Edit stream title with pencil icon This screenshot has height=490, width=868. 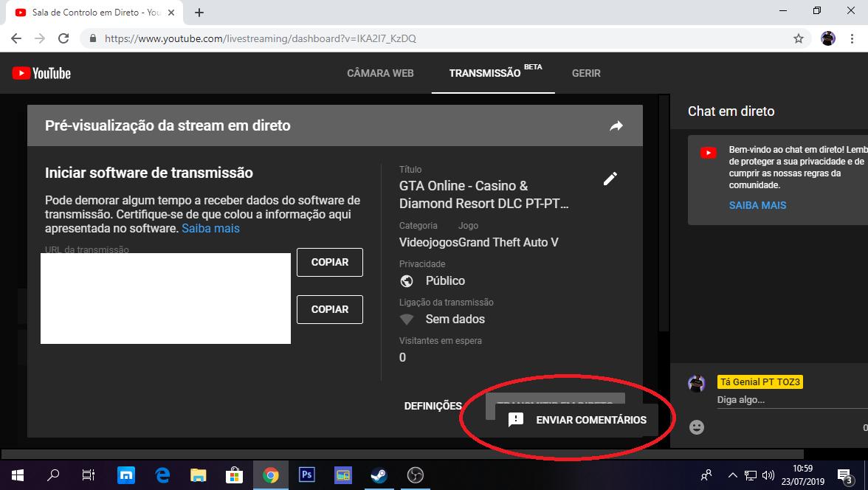click(x=610, y=179)
